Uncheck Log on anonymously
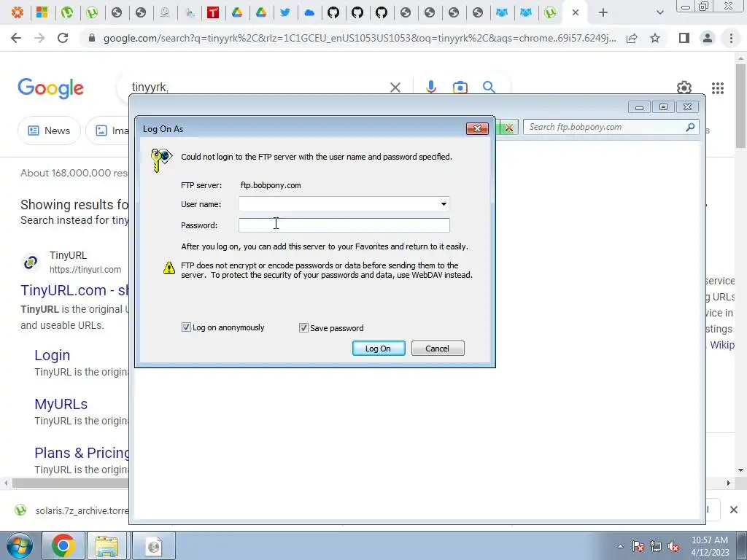Image resolution: width=747 pixels, height=560 pixels. coord(186,327)
